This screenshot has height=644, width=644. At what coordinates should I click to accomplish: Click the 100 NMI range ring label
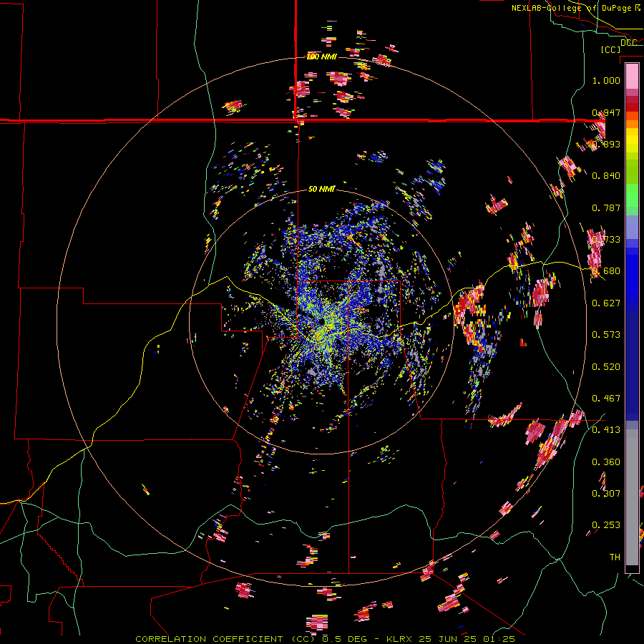pyautogui.click(x=321, y=57)
